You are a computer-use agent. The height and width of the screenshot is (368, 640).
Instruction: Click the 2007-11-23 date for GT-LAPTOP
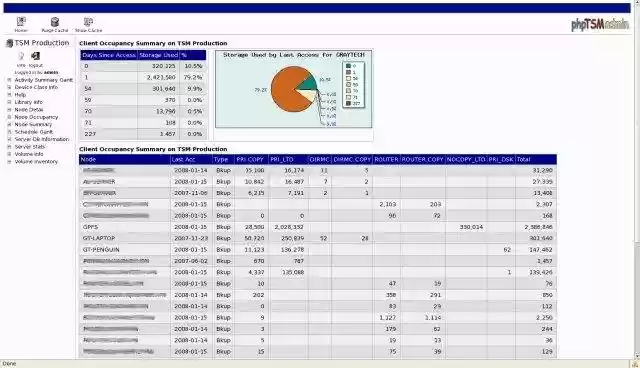pyautogui.click(x=191, y=238)
